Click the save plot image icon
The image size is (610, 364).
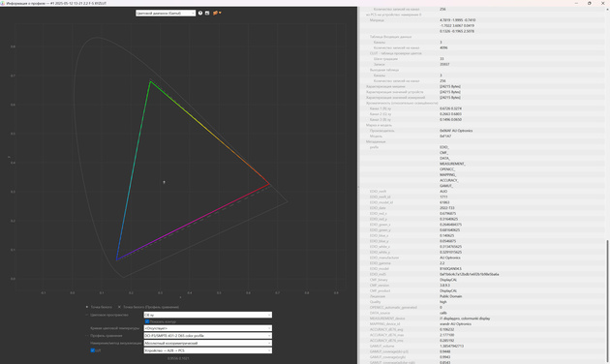click(x=207, y=13)
